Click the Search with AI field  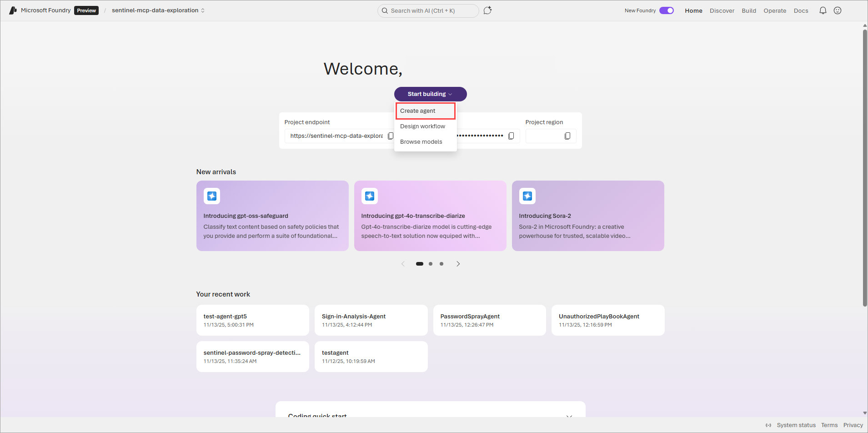[x=428, y=11]
